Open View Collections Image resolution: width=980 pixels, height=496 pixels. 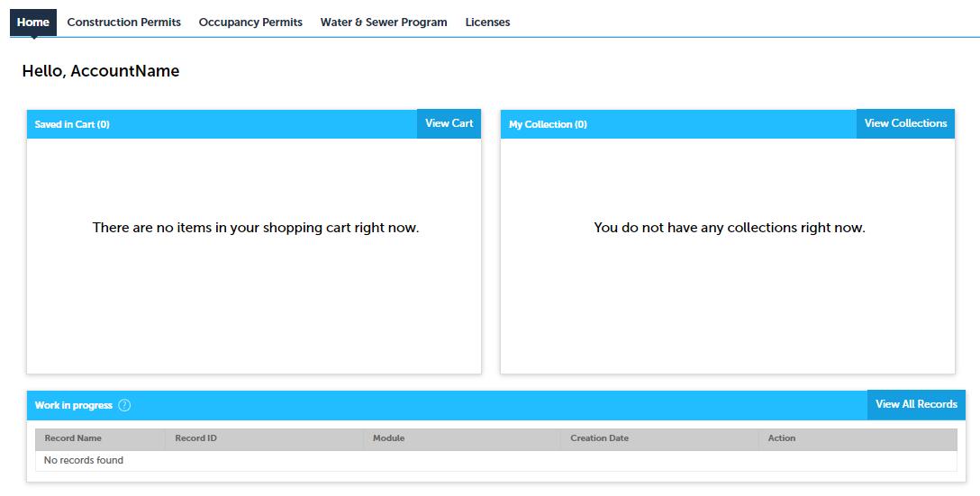tap(905, 123)
